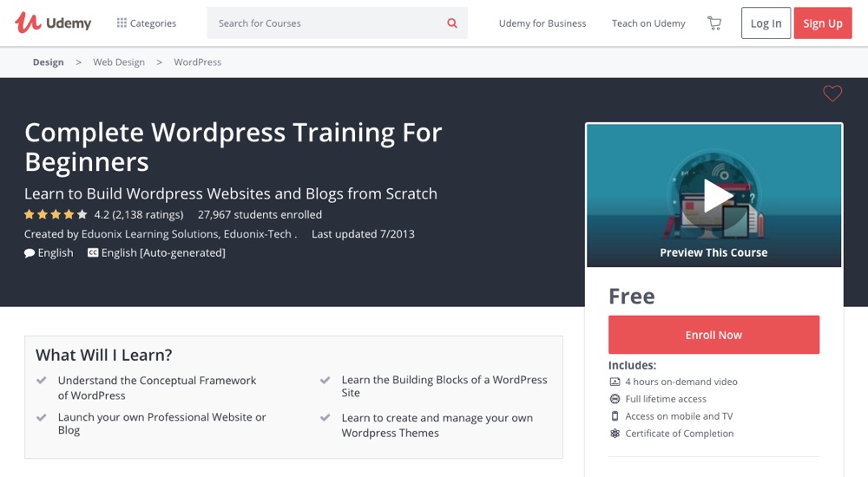Click checkmark beside Learn the Building Blocks
Screen dimensions: 868x477
click(x=325, y=380)
